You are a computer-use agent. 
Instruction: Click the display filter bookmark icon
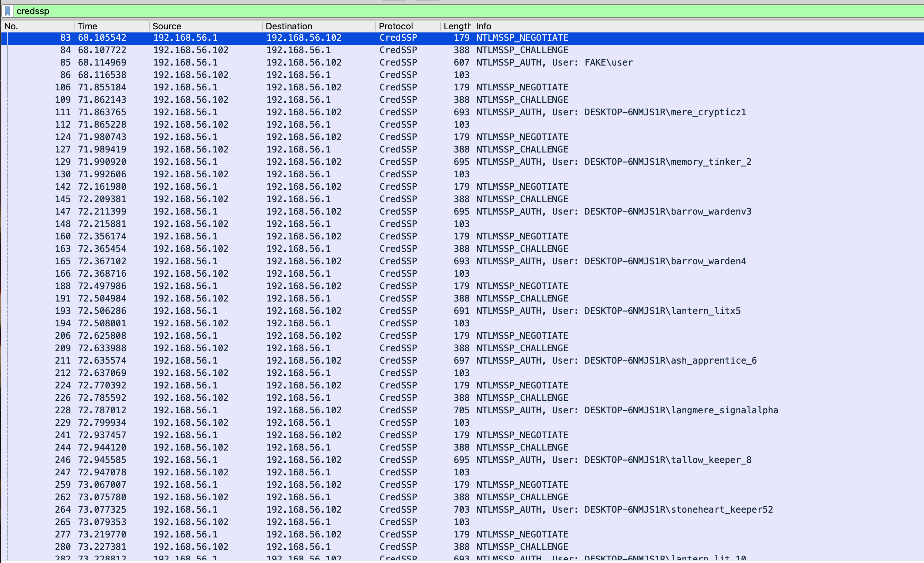(8, 11)
